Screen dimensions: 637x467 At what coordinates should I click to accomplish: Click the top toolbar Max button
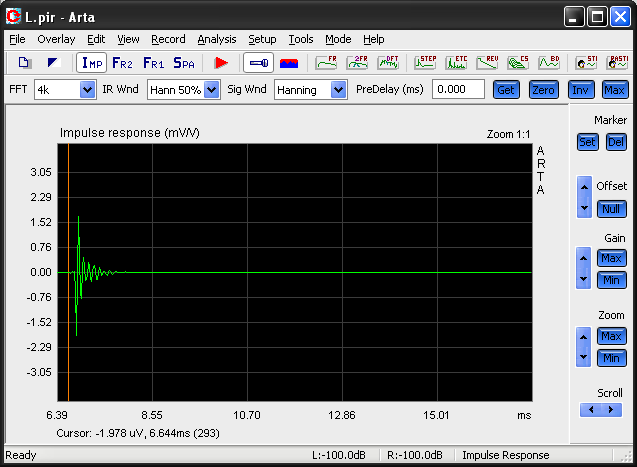click(614, 90)
